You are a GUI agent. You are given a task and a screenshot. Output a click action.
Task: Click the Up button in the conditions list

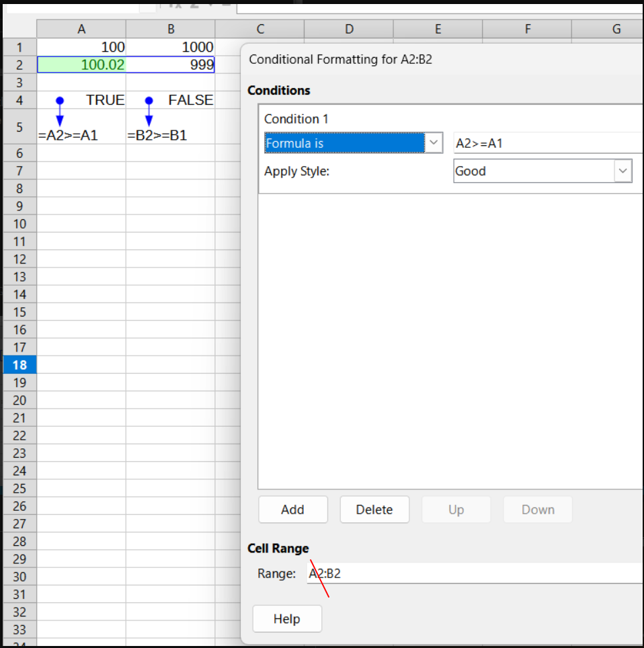point(456,510)
